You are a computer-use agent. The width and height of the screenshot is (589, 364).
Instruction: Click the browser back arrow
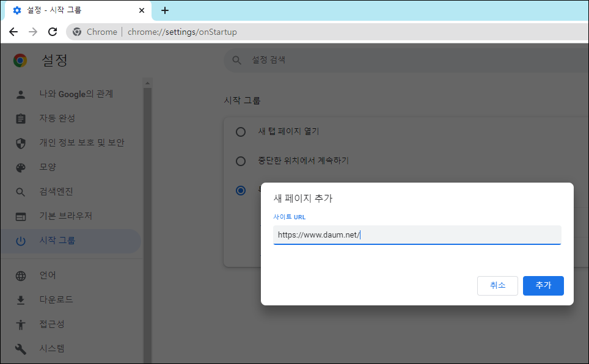[x=13, y=32]
